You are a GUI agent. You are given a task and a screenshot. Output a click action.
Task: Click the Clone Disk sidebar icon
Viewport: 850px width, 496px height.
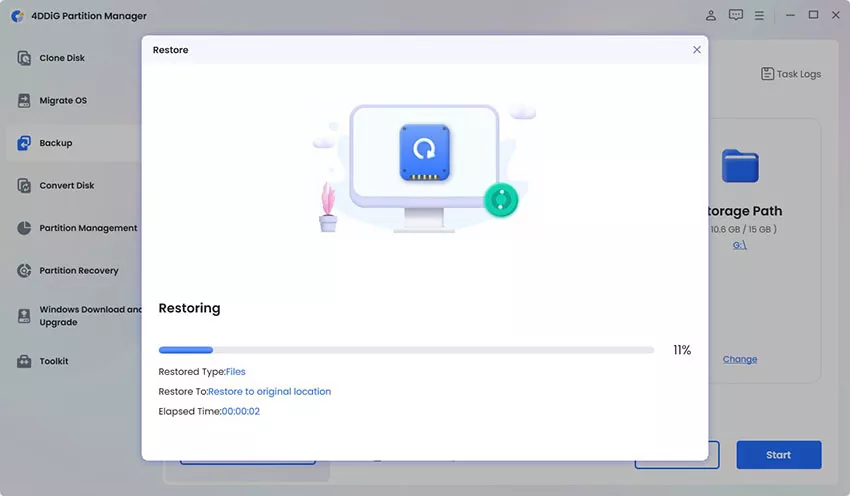pyautogui.click(x=24, y=58)
